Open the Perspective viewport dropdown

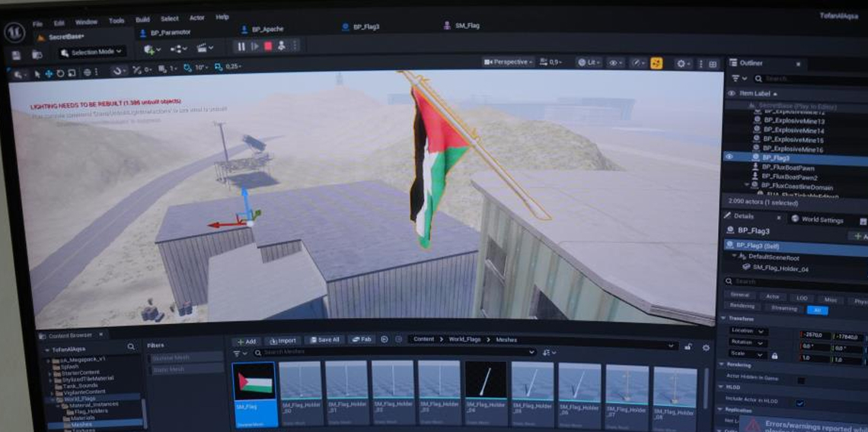(508, 62)
